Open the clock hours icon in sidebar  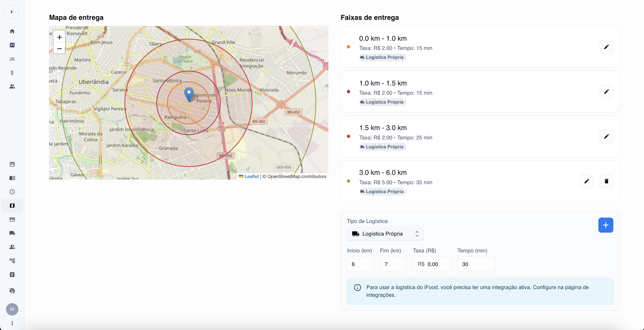(x=12, y=192)
